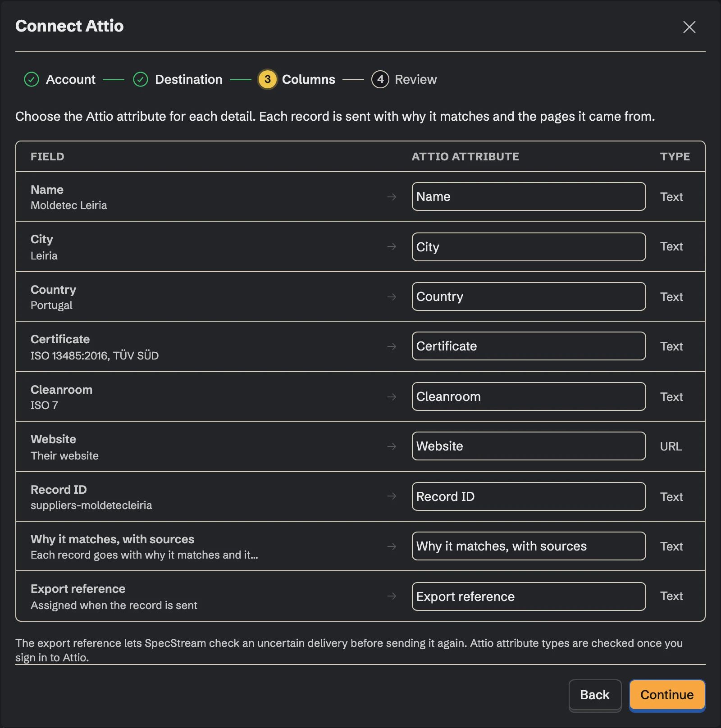
Task: Click the arrow icon in Record ID row
Action: point(392,496)
